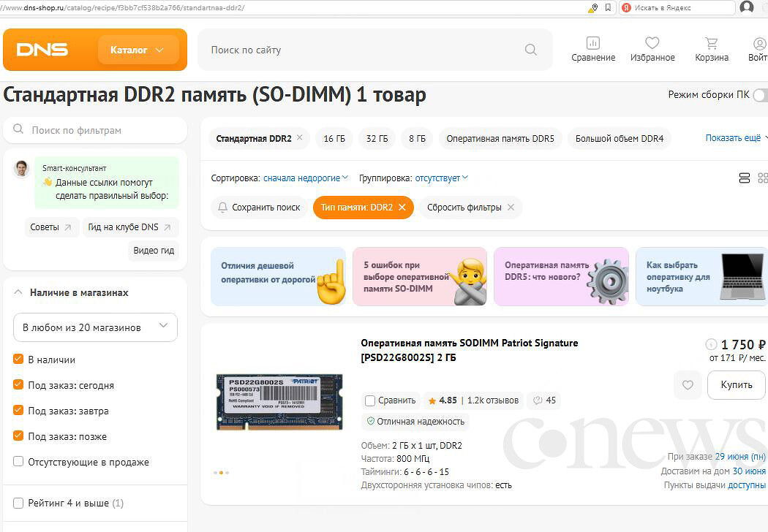Image resolution: width=768 pixels, height=532 pixels.
Task: Click the bell Сохранить поиск button
Action: tap(259, 208)
